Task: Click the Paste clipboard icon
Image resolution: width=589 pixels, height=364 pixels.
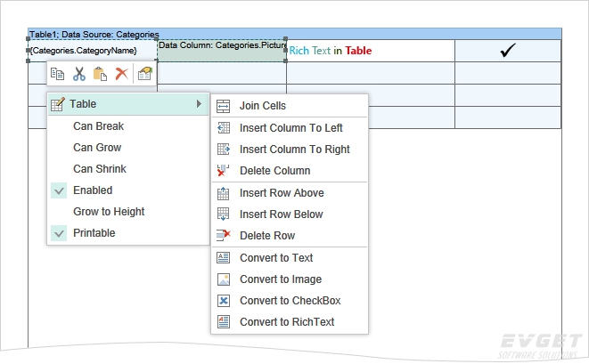Action: coord(100,74)
